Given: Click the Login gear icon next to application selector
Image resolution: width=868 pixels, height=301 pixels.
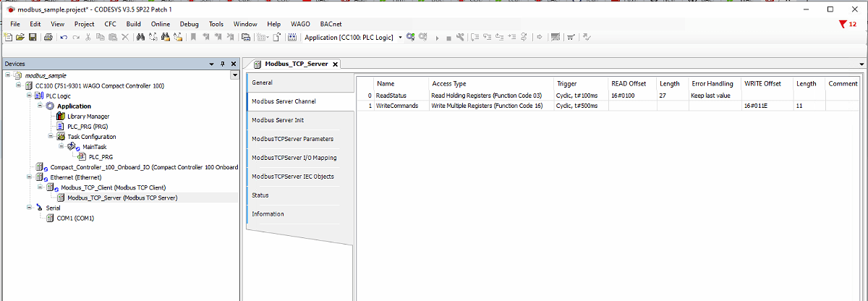Looking at the screenshot, I should (x=410, y=37).
